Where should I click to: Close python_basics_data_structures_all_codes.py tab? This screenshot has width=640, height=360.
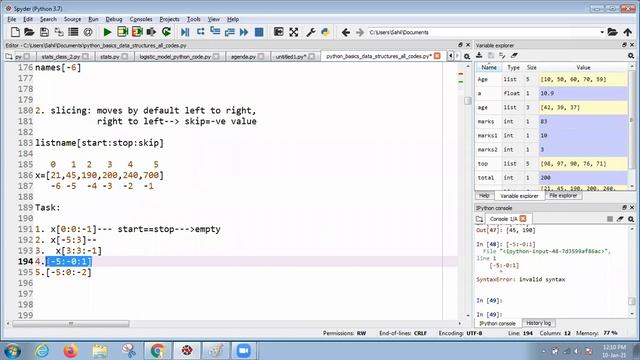point(437,56)
